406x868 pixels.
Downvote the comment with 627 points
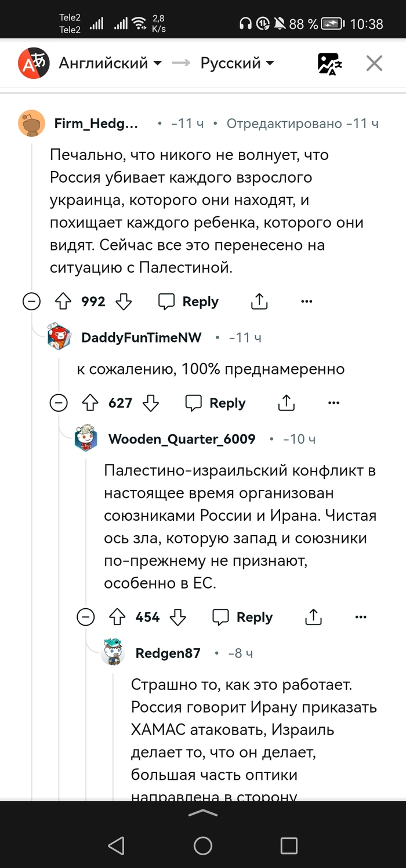pyautogui.click(x=151, y=403)
